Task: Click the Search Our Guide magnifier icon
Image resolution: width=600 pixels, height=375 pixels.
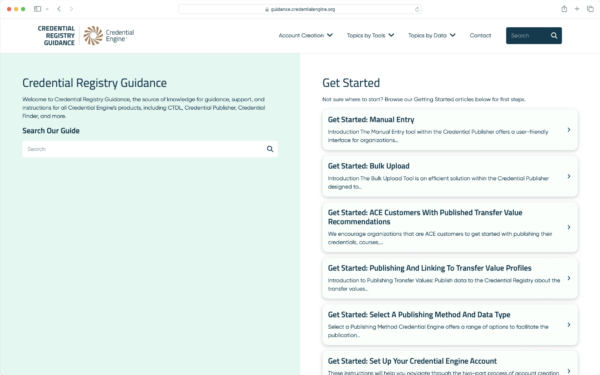Action: 270,149
